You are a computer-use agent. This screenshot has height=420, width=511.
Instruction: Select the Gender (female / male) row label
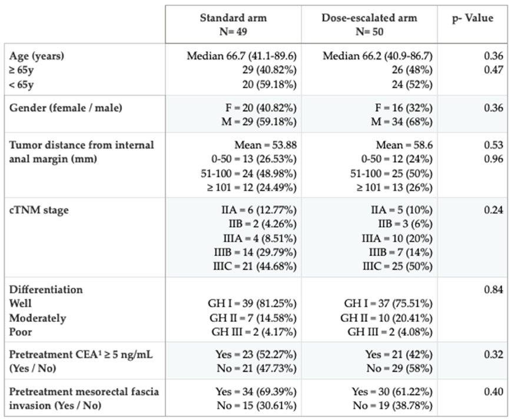pyautogui.click(x=67, y=107)
